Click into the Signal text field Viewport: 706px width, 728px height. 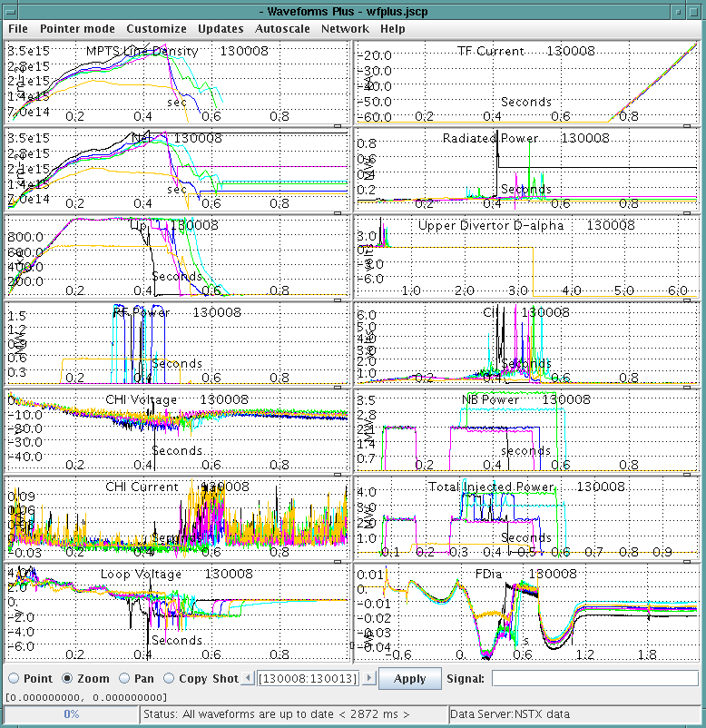pyautogui.click(x=595, y=678)
